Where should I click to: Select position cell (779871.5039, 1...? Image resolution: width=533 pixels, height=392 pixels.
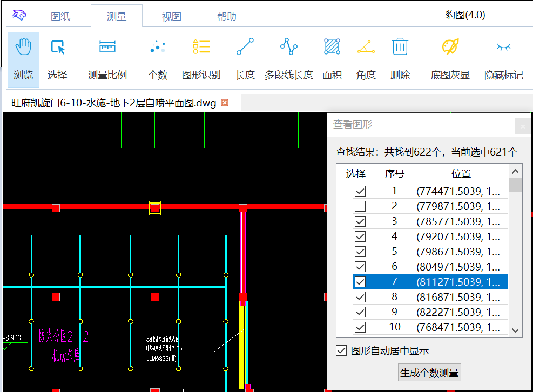point(461,206)
